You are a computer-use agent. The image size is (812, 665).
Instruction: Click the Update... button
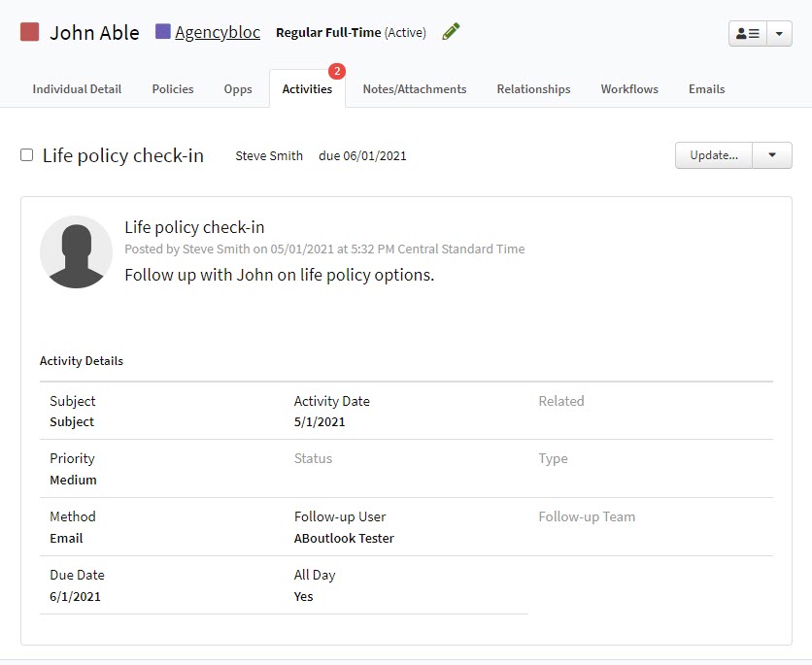[x=714, y=155]
